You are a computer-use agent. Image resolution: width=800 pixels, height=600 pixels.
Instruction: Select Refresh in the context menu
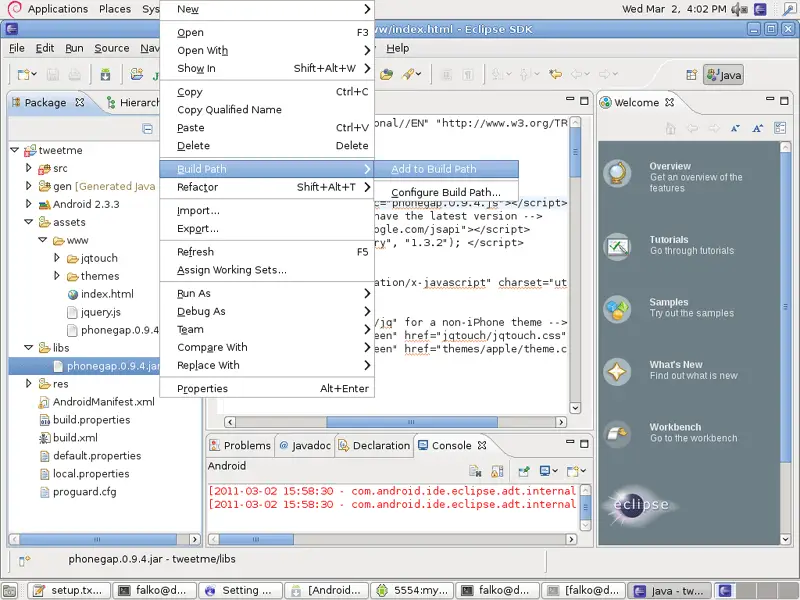click(267, 252)
